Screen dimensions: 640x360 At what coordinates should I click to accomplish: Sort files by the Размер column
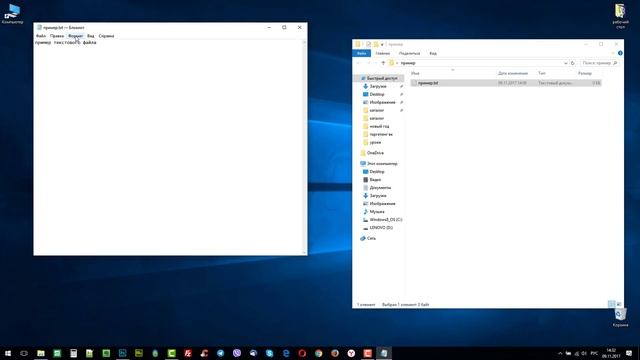click(585, 73)
